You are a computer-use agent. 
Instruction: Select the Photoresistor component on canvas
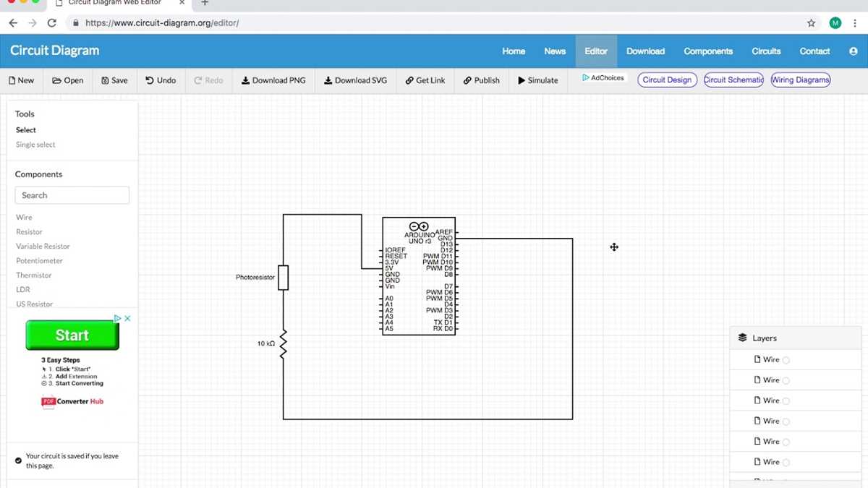(284, 278)
